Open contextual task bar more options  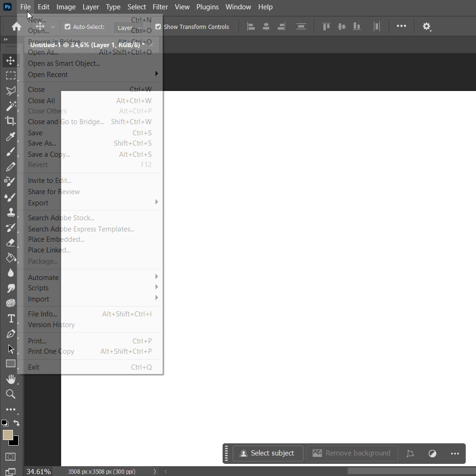click(455, 454)
